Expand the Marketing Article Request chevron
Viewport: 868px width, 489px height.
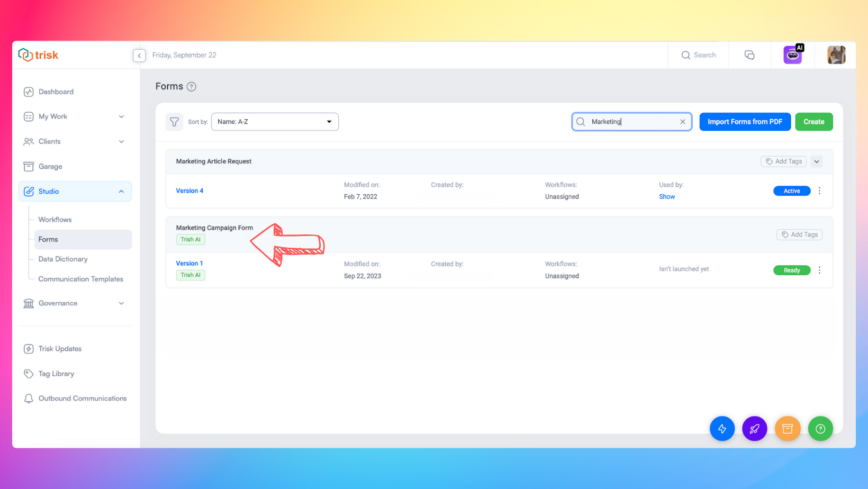click(x=817, y=161)
